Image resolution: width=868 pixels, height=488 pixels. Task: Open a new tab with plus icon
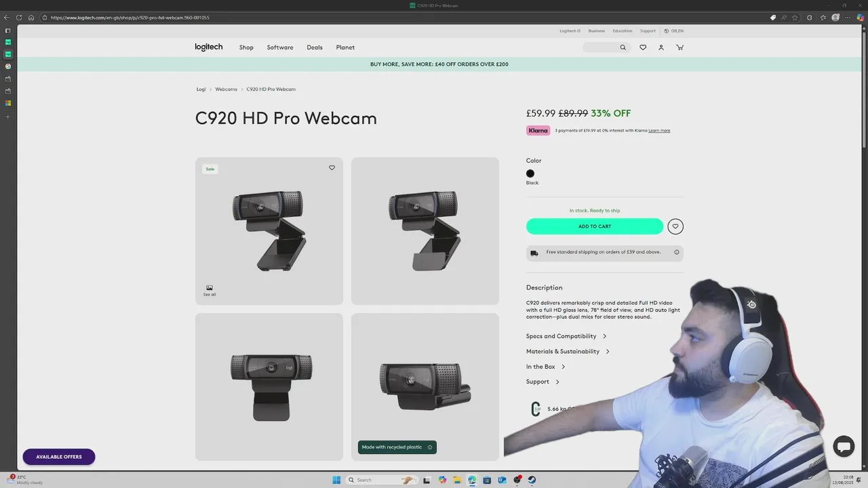click(8, 117)
